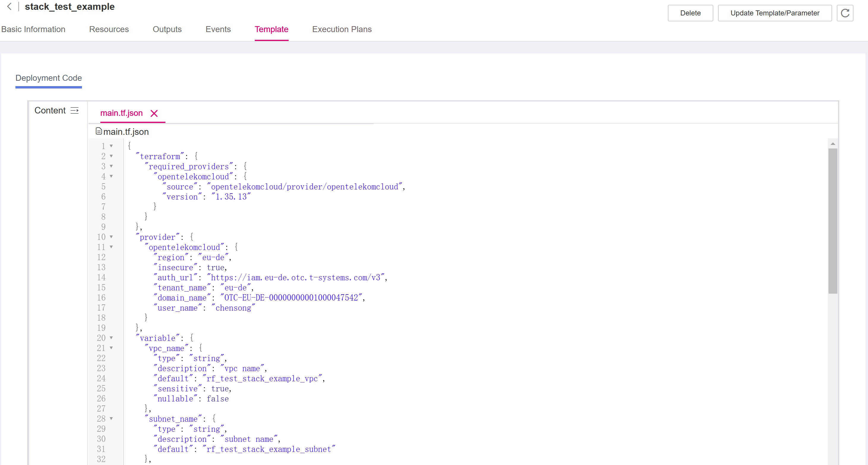
Task: Switch to the Outputs tab
Action: tap(167, 29)
